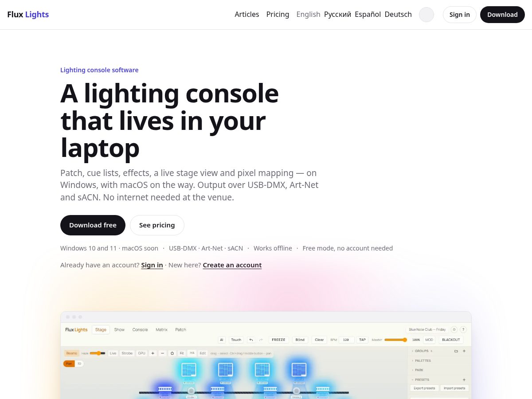Image resolution: width=532 pixels, height=399 pixels.
Task: Tap tempo with the TAP button
Action: point(362,340)
